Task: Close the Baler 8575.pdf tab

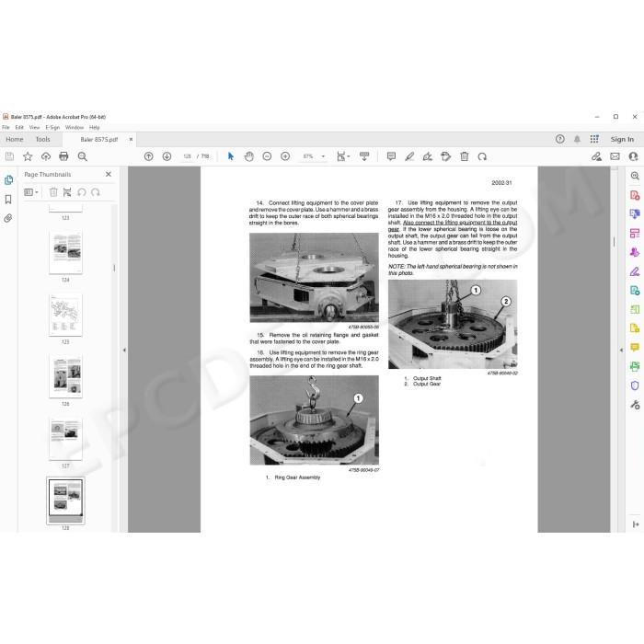Action: point(131,140)
